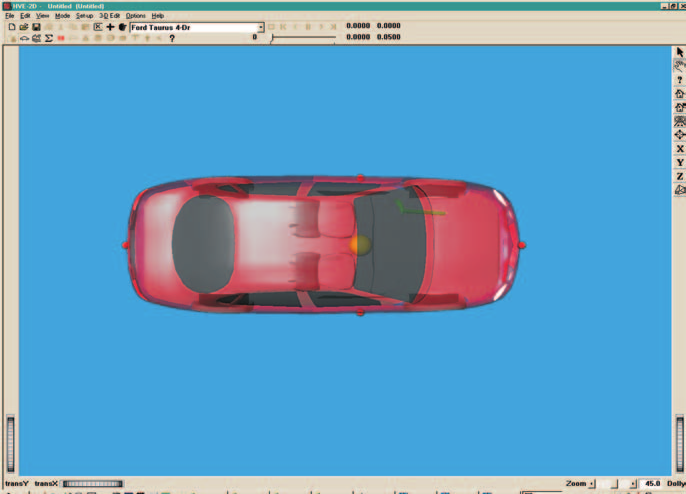The image size is (686, 494).
Task: Click the red handle at the bottom side of car
Action: (360, 312)
